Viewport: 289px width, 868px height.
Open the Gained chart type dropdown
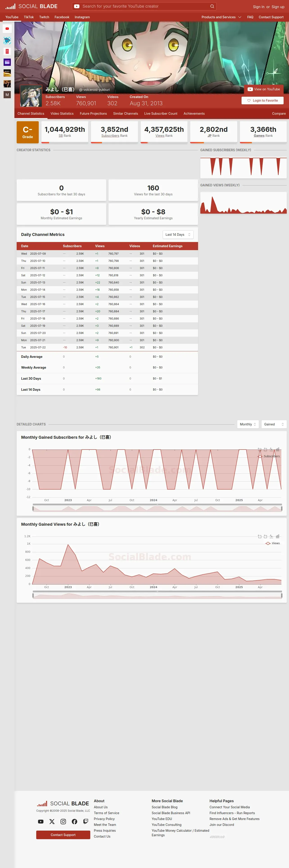274,424
